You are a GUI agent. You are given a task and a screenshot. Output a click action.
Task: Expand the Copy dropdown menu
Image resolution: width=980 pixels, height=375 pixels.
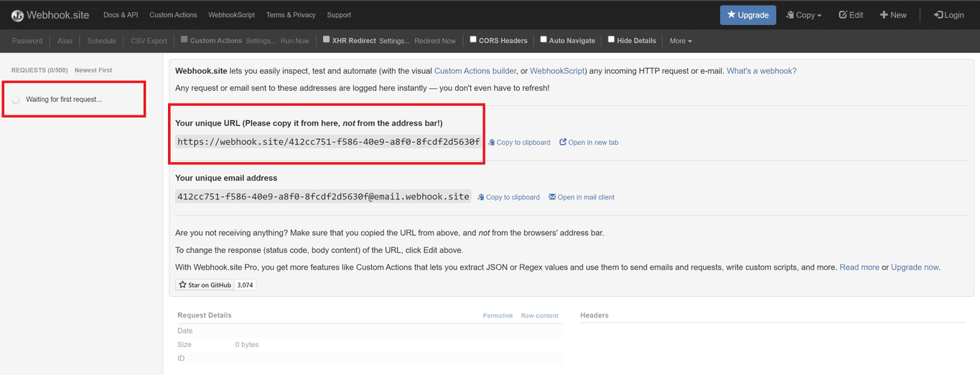[x=803, y=15]
